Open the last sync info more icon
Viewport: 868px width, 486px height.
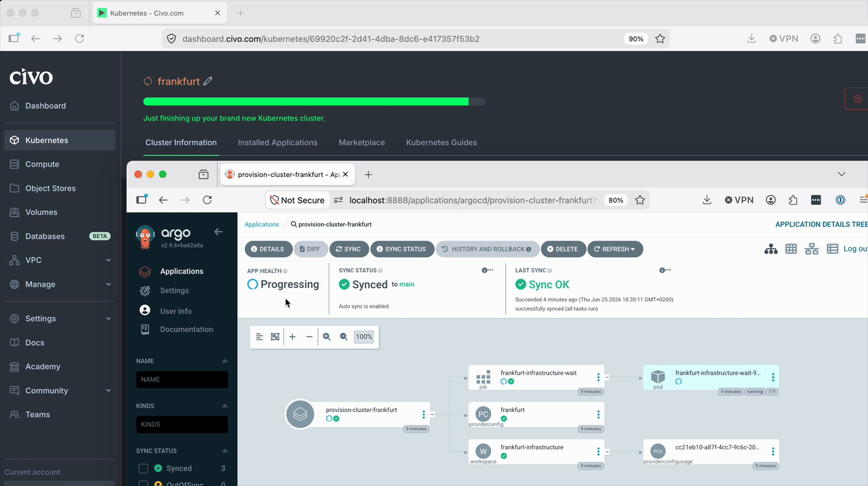pos(665,270)
